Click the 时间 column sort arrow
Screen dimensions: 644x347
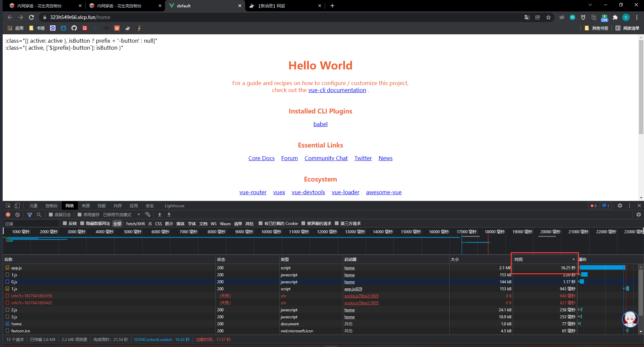574,260
